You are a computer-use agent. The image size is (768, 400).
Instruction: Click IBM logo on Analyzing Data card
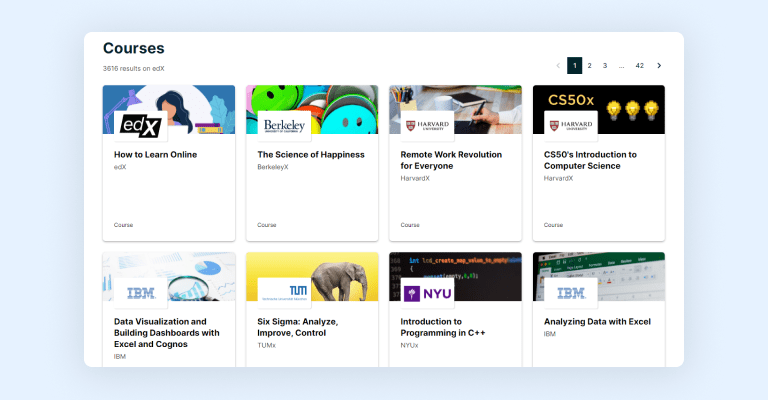pyautogui.click(x=570, y=293)
